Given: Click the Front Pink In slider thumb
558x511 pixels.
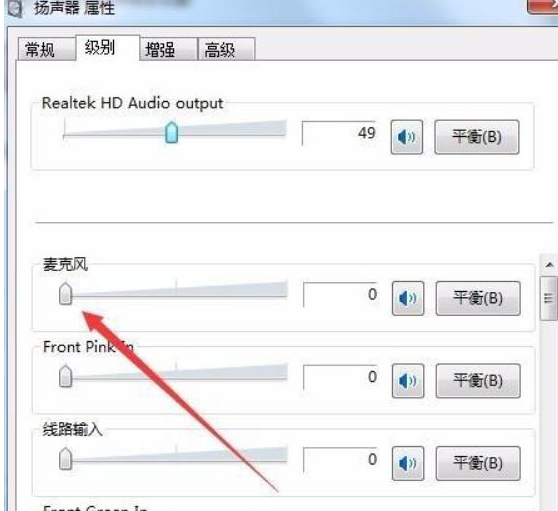Looking at the screenshot, I should [65, 376].
